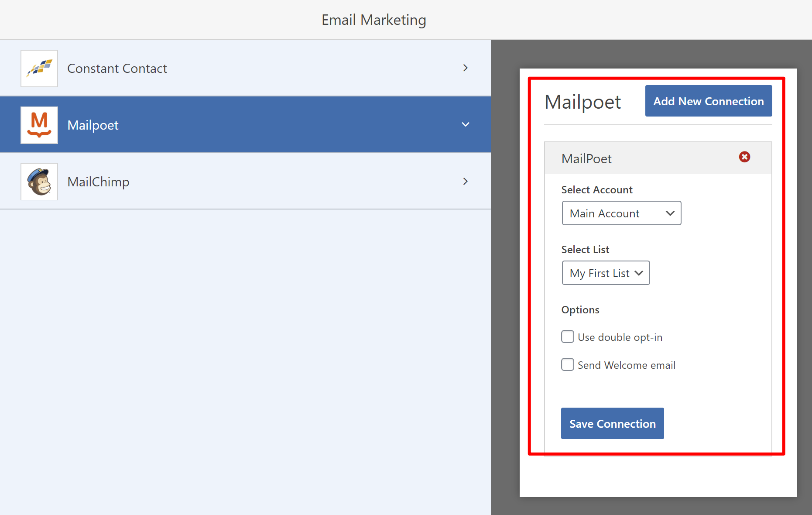Click the Save Connection button
This screenshot has height=515, width=812.
(612, 423)
